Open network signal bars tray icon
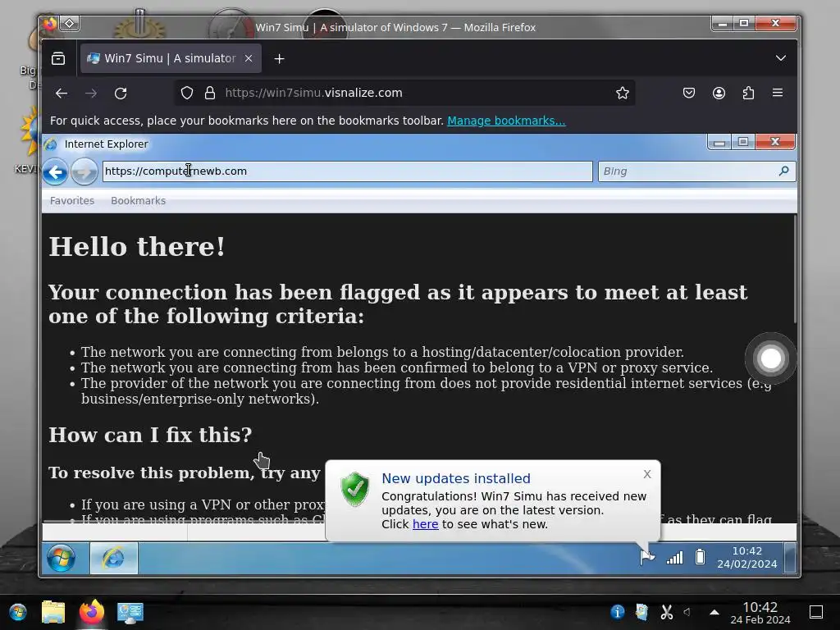This screenshot has width=840, height=630. tap(674, 558)
